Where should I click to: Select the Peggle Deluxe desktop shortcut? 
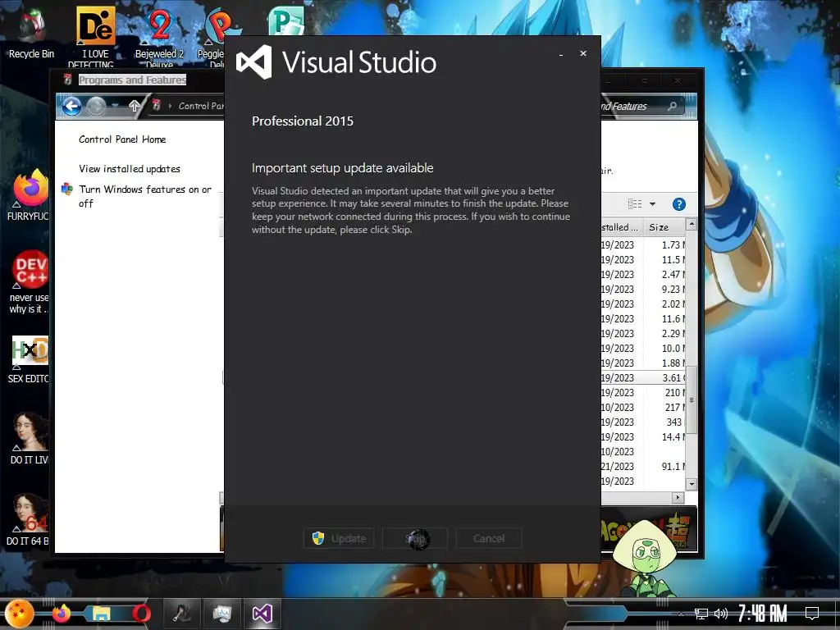[217, 36]
